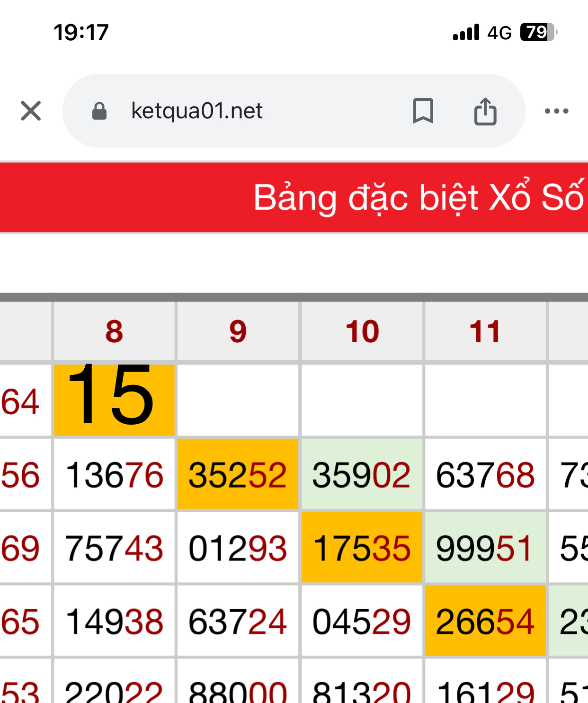Tap the battery indicator in status bar
This screenshot has width=588, height=703.
[538, 32]
